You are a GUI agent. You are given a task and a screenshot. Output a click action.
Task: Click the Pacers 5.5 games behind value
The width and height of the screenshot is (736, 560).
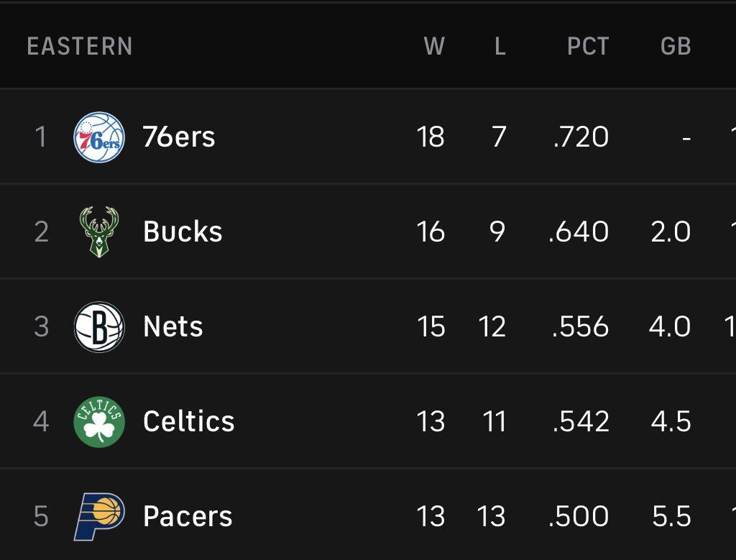point(671,516)
